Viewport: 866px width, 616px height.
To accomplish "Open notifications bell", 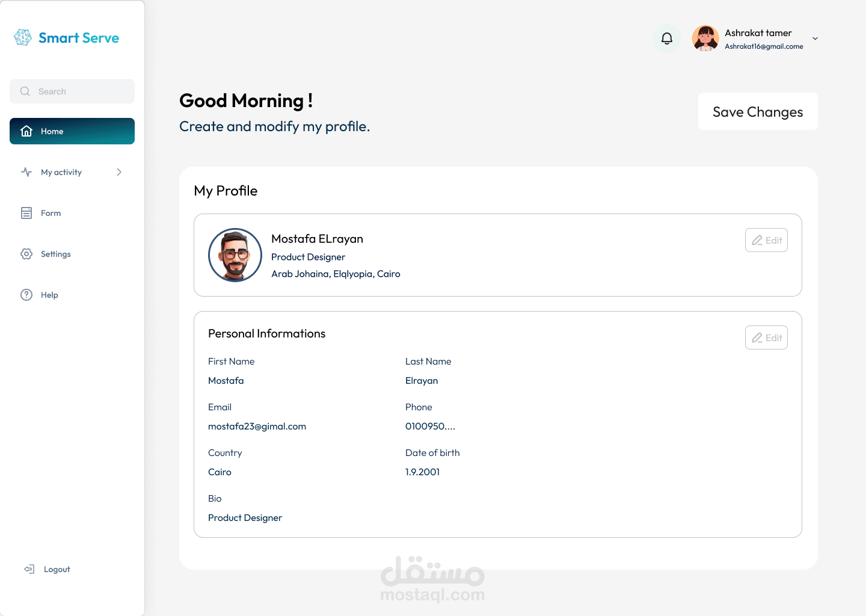I will coord(667,38).
